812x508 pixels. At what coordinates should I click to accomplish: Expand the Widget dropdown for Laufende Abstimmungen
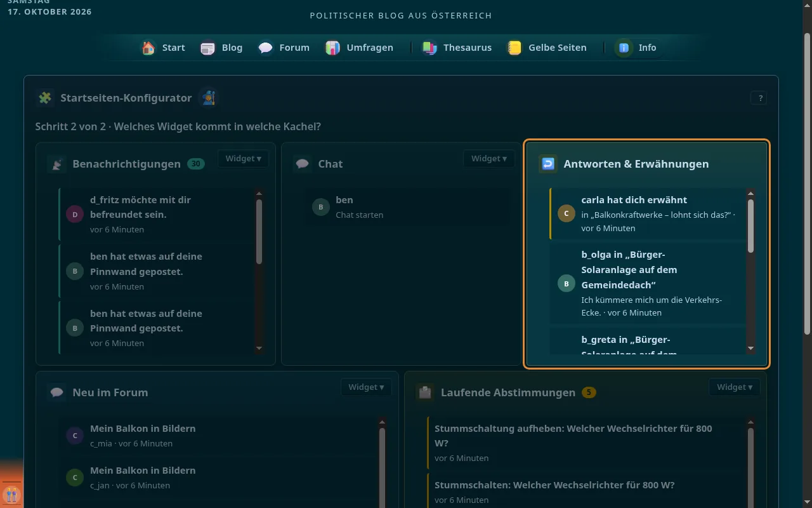pyautogui.click(x=735, y=387)
